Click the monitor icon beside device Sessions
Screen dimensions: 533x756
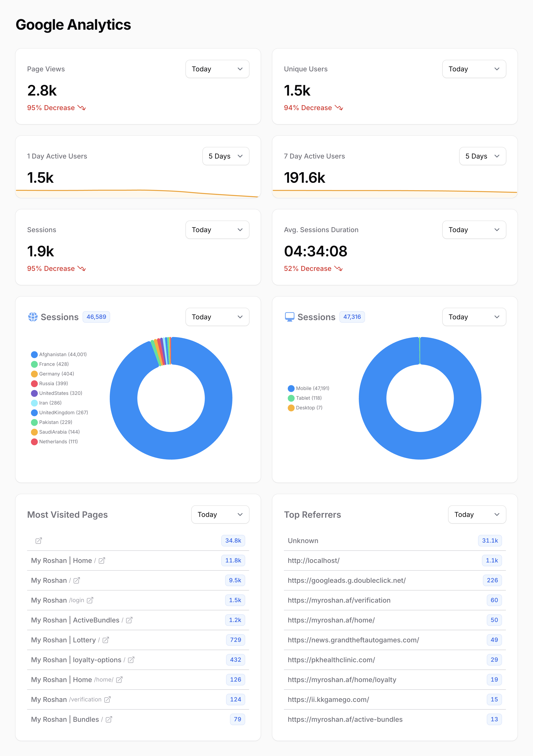289,317
